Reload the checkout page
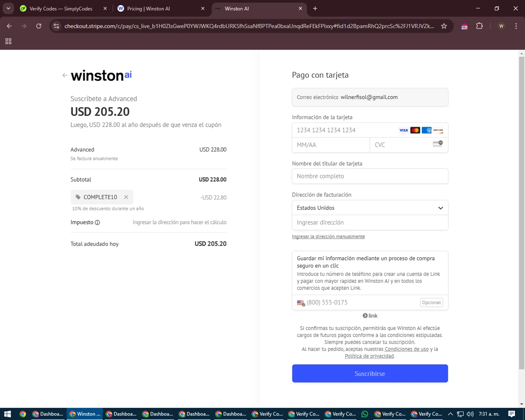The width and height of the screenshot is (525, 420). (x=39, y=26)
